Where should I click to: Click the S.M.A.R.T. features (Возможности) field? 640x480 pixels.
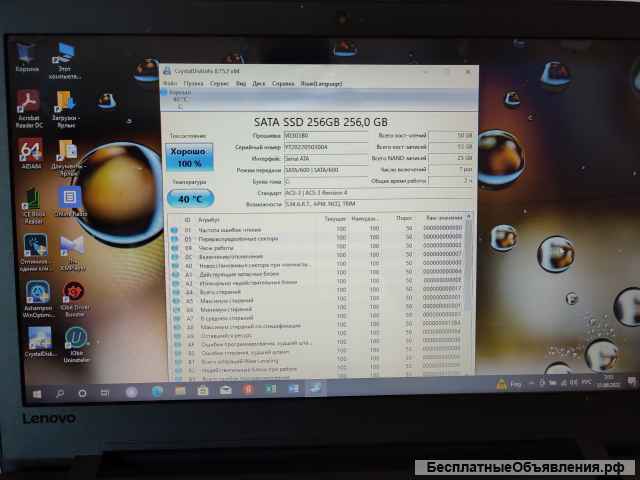point(378,204)
